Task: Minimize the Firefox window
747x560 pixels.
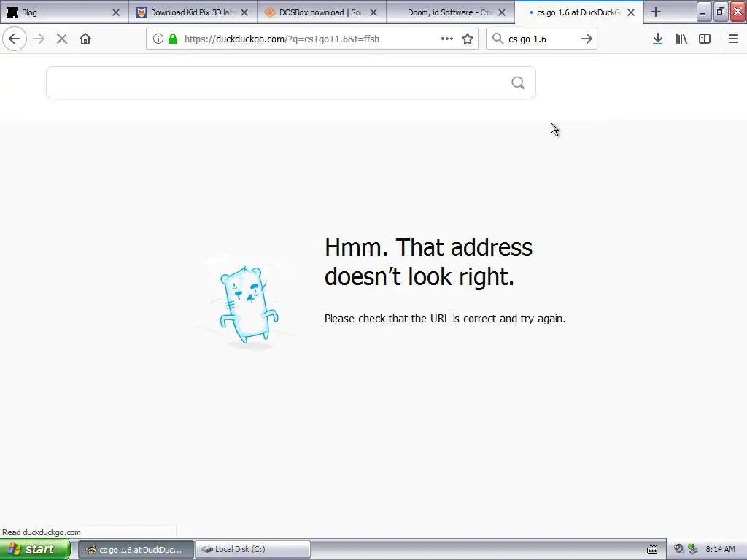Action: point(703,12)
